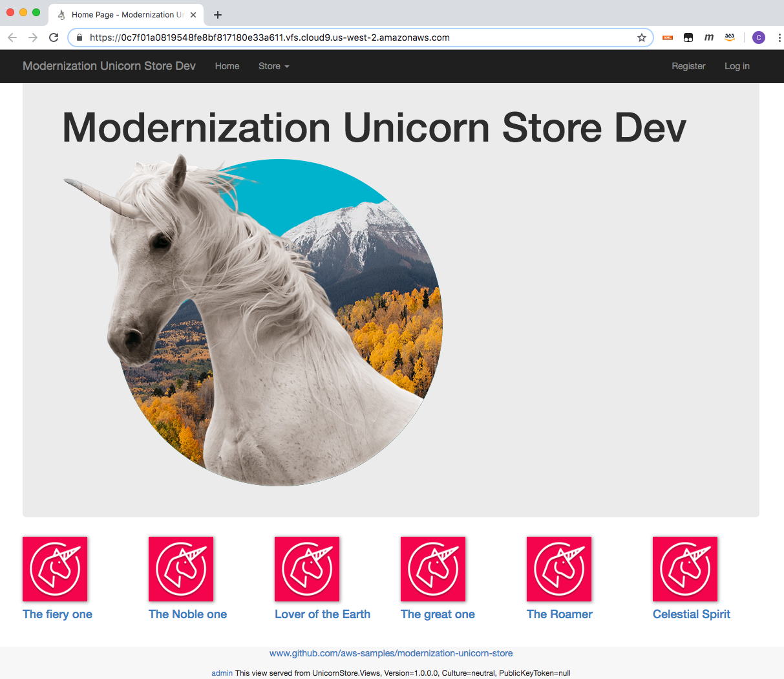
Task: Close the Home Page browser tab
Action: pos(193,15)
